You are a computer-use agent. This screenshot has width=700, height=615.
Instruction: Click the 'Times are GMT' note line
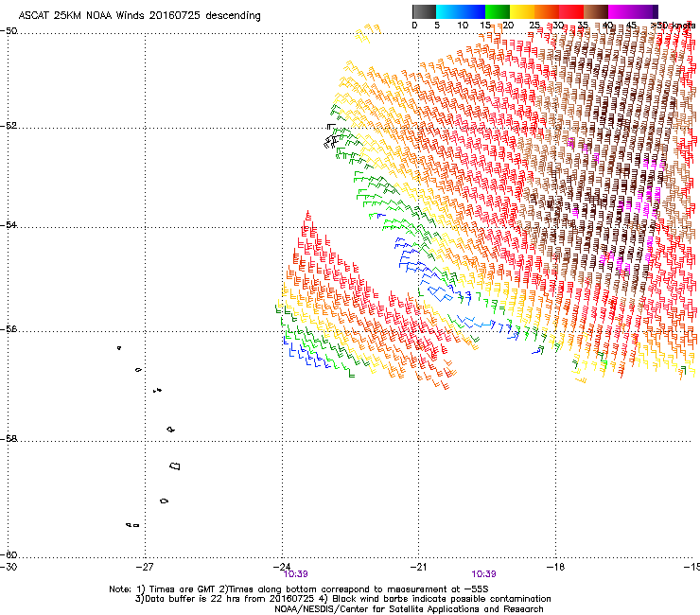pos(299,589)
